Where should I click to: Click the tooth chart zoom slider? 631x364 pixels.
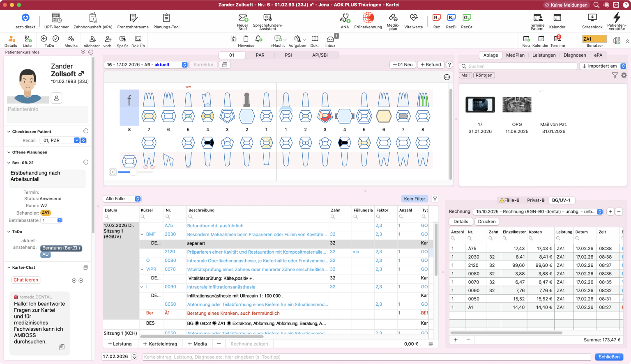(133, 172)
